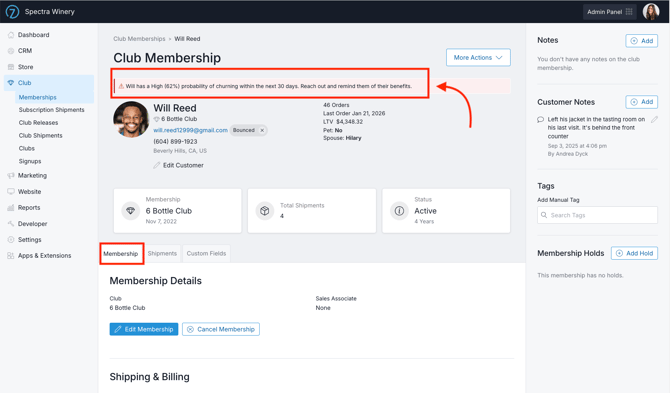Switch to the Shipments tab
The image size is (670, 393).
coord(162,253)
